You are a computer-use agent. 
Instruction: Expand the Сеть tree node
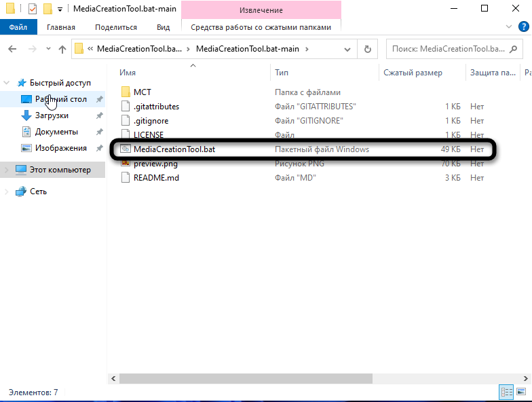[7, 191]
